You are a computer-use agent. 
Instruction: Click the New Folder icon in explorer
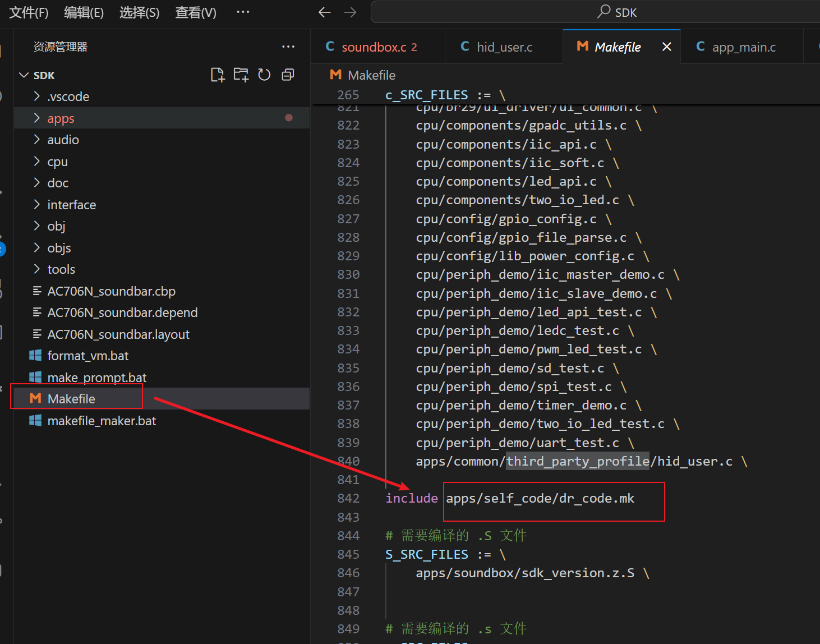pos(241,75)
